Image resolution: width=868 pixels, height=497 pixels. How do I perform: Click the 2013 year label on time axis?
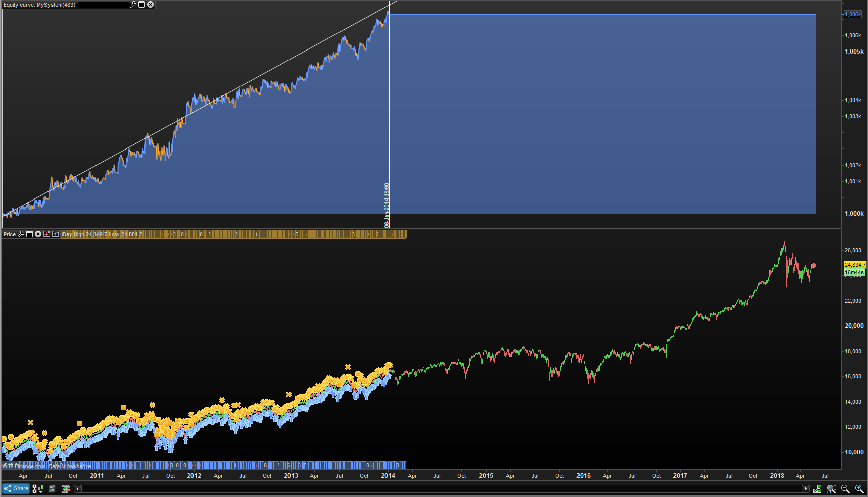pos(291,476)
